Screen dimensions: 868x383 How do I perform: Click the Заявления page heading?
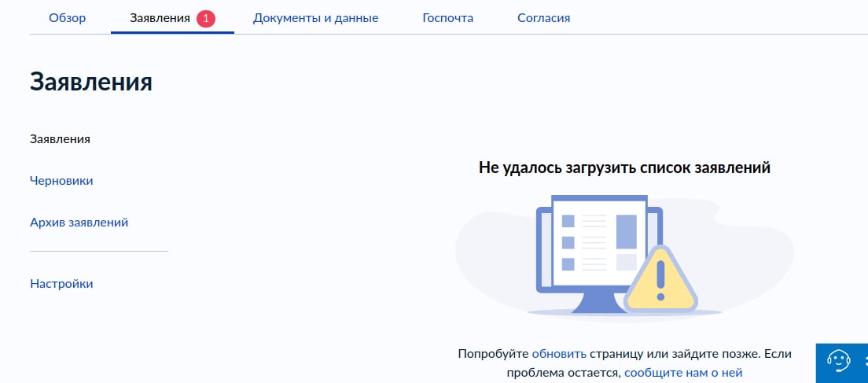[90, 82]
